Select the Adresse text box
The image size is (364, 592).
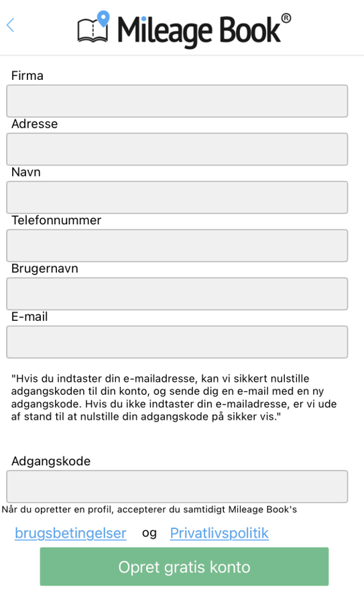(x=177, y=149)
